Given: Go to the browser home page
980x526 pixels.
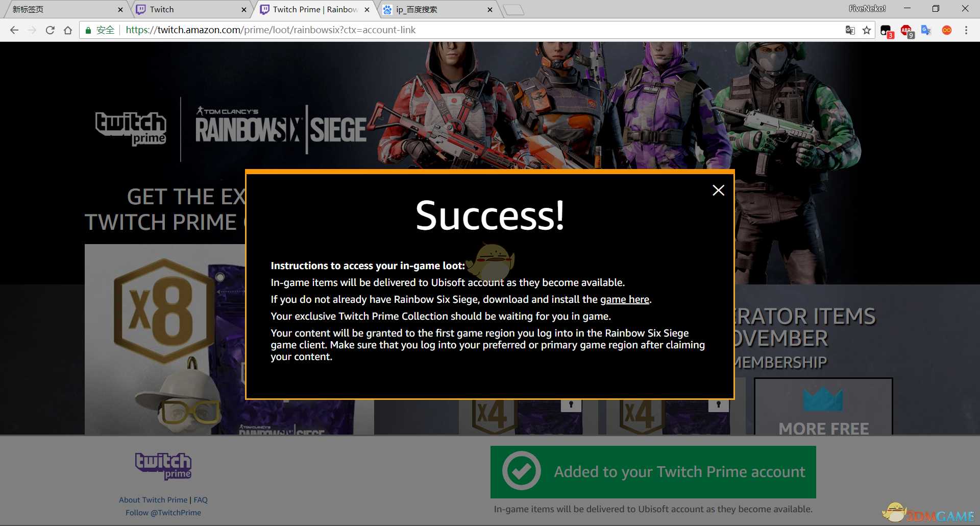Looking at the screenshot, I should click(68, 30).
